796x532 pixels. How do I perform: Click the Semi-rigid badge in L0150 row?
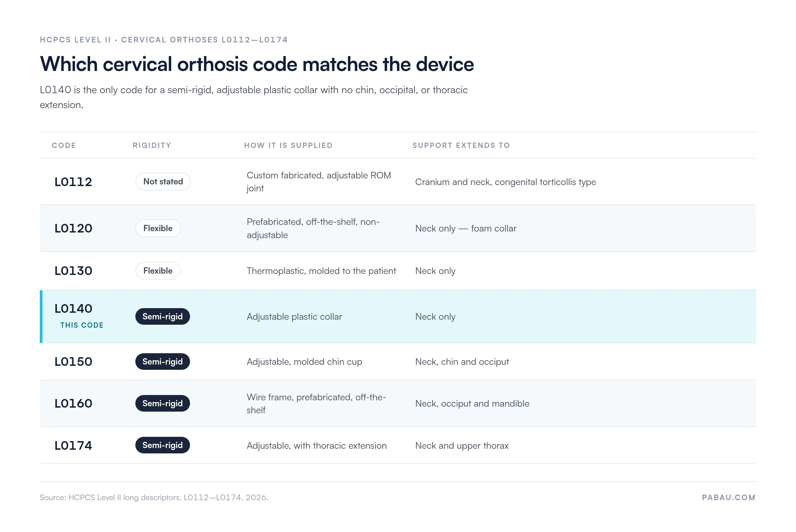pos(163,362)
